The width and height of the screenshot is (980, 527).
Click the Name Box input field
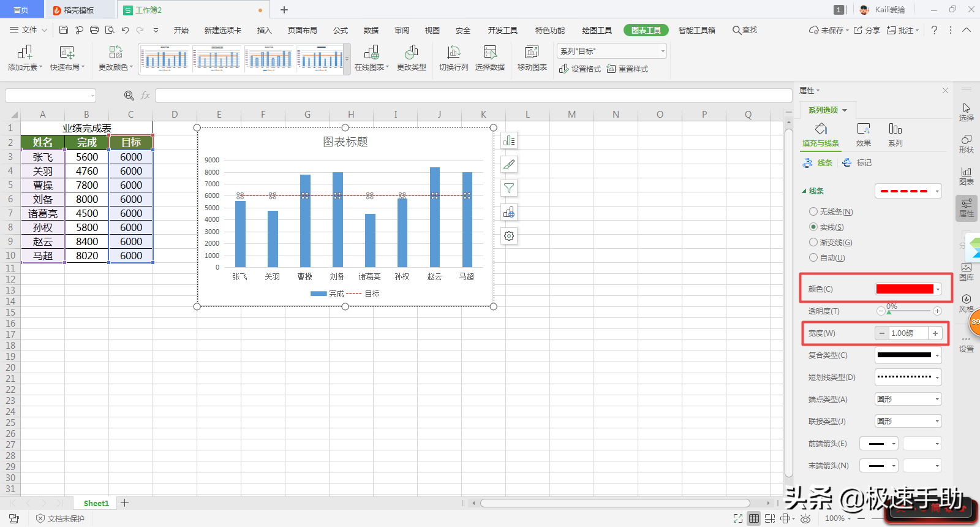51,96
